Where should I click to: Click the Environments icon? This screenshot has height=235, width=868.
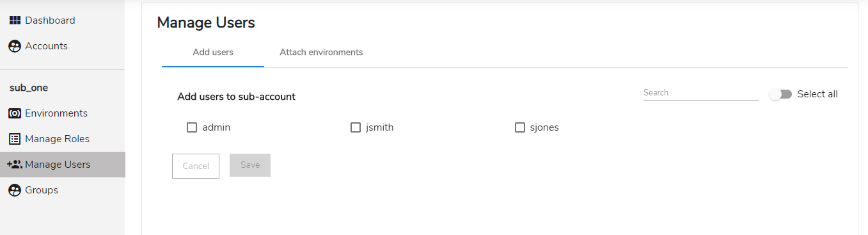(x=15, y=113)
